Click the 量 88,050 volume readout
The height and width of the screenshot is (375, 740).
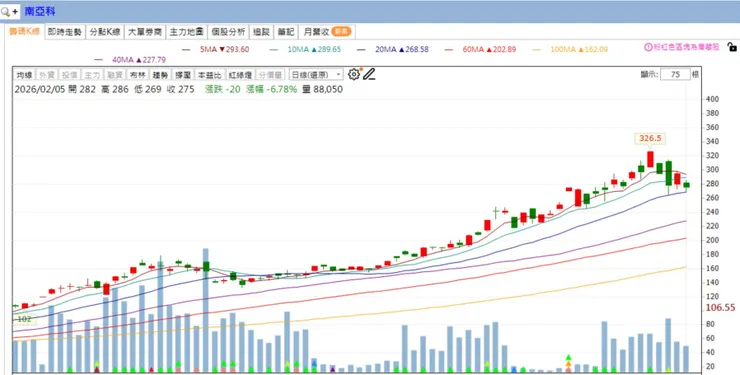click(322, 89)
